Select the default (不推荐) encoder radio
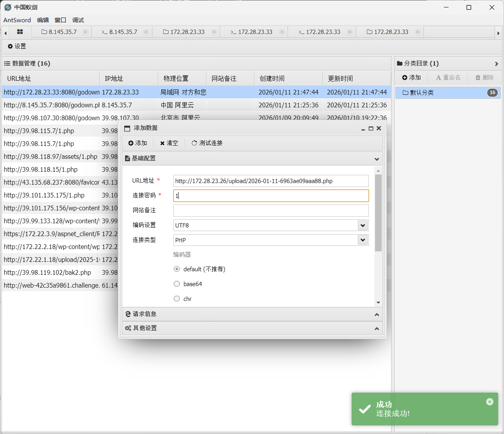 click(x=177, y=269)
